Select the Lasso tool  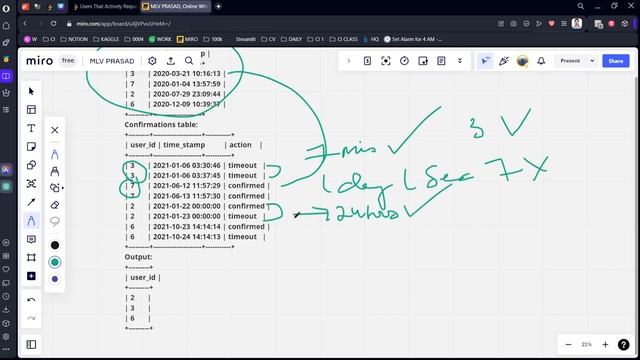pyautogui.click(x=55, y=221)
